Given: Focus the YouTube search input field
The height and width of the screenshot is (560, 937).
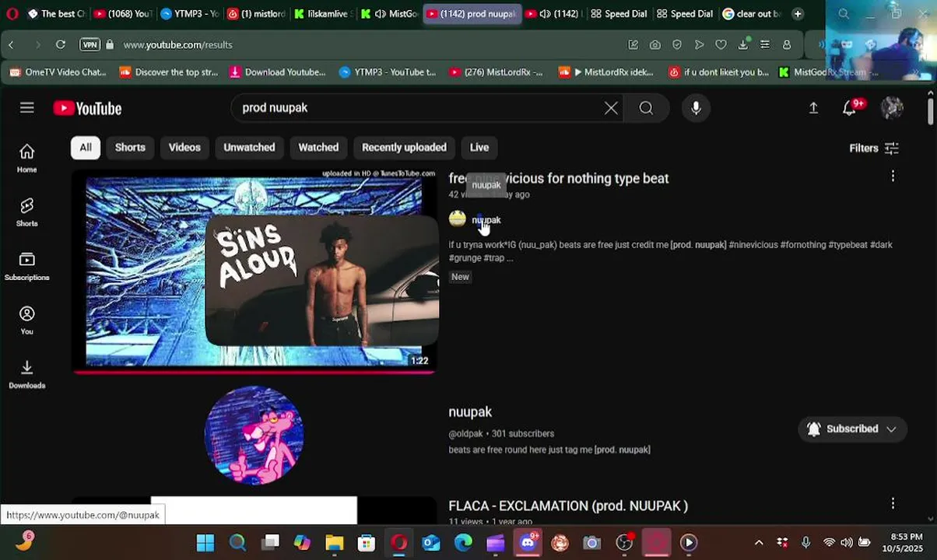Looking at the screenshot, I should coord(420,108).
